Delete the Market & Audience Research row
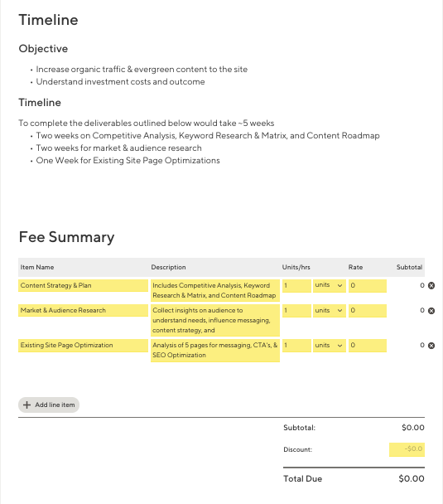Screen dimensions: 443x504 point(431,311)
